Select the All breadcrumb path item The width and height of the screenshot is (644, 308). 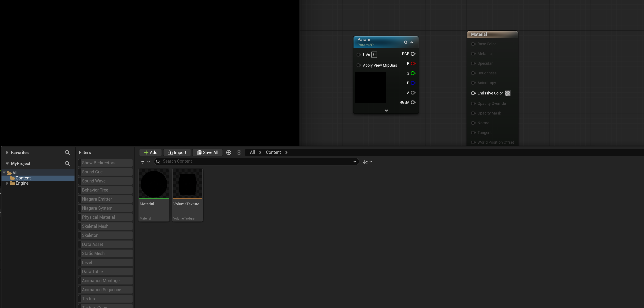click(252, 152)
